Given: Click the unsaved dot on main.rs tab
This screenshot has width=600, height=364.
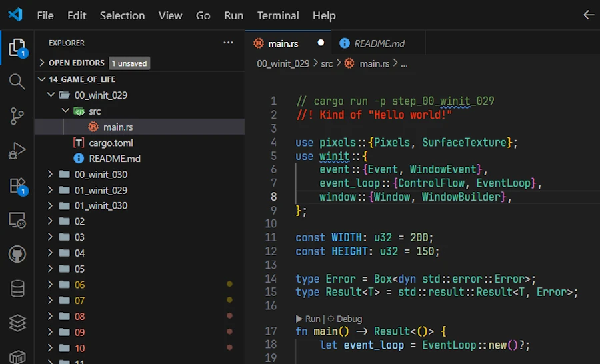Looking at the screenshot, I should 321,43.
